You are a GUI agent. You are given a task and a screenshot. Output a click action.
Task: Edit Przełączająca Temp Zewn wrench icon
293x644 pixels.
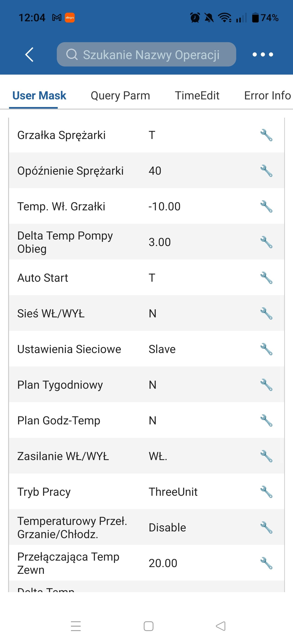266,563
